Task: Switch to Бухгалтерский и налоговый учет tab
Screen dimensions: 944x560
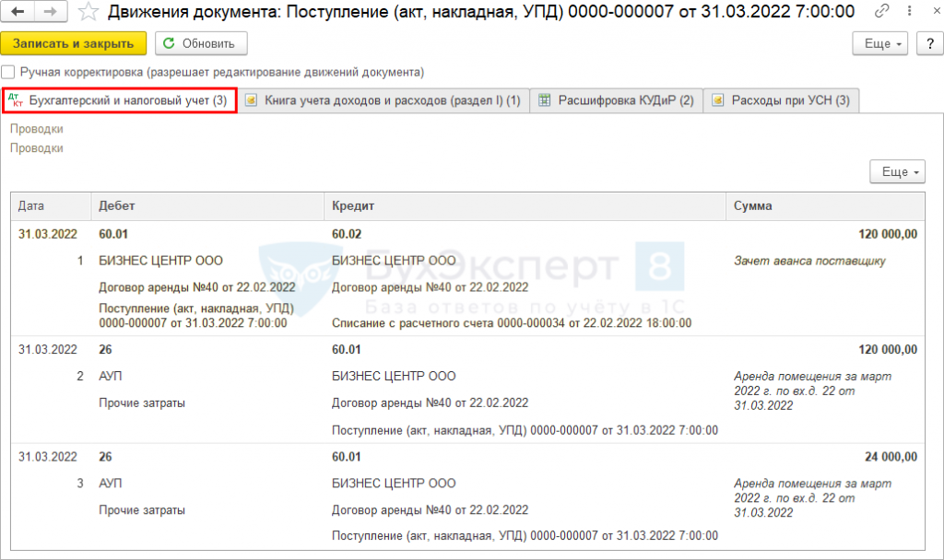Action: coord(120,99)
